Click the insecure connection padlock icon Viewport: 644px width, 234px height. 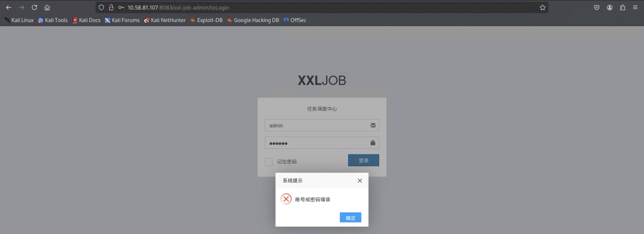[111, 7]
